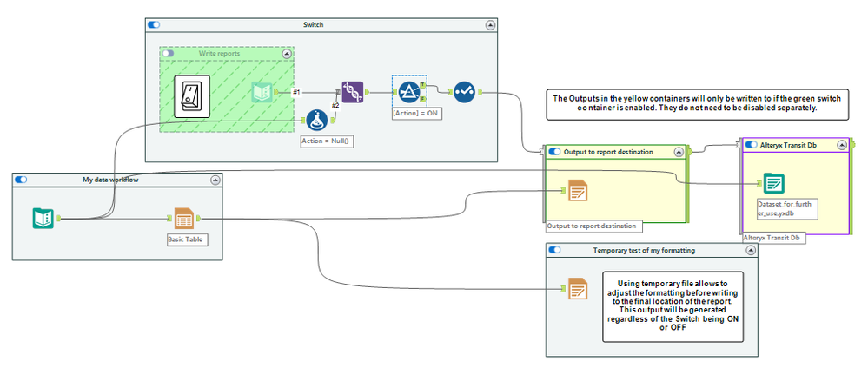
Task: Click the faded Text Input tool in Write reports
Action: pos(262,92)
